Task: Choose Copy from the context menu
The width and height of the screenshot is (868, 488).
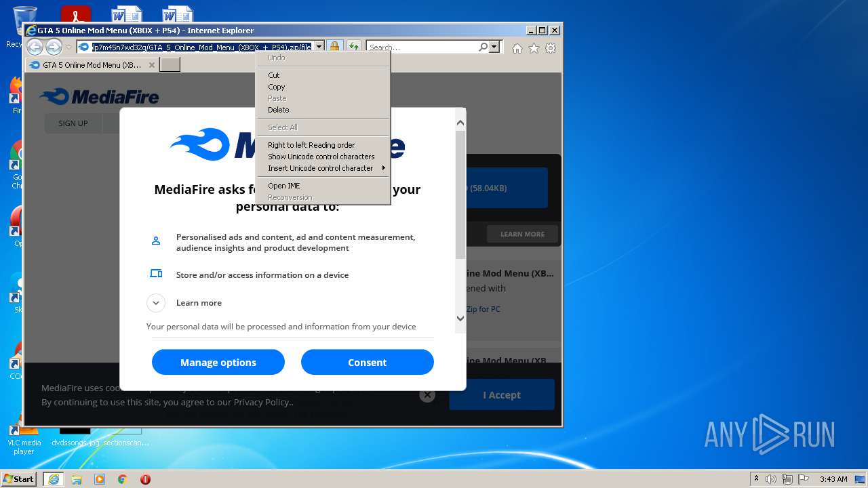Action: [323, 87]
